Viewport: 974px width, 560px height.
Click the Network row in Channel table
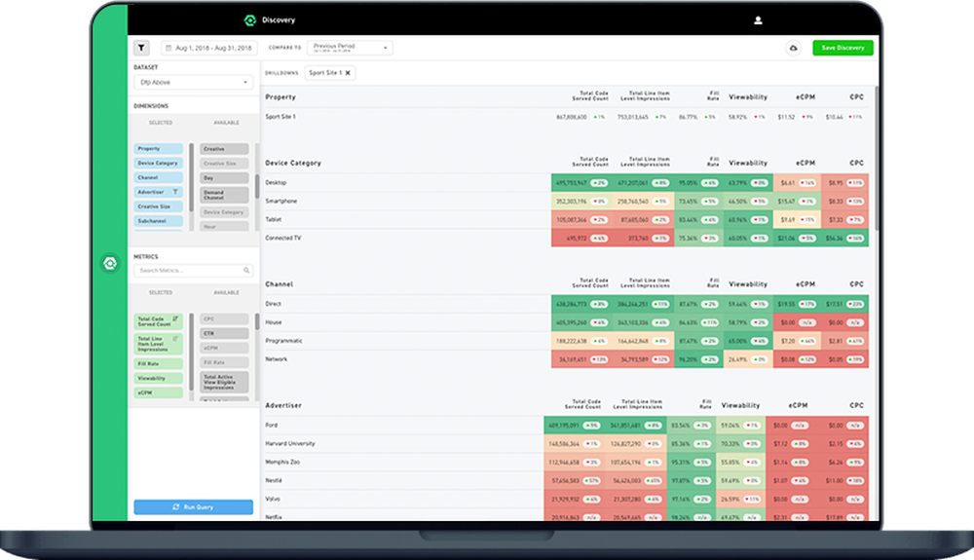(566, 358)
